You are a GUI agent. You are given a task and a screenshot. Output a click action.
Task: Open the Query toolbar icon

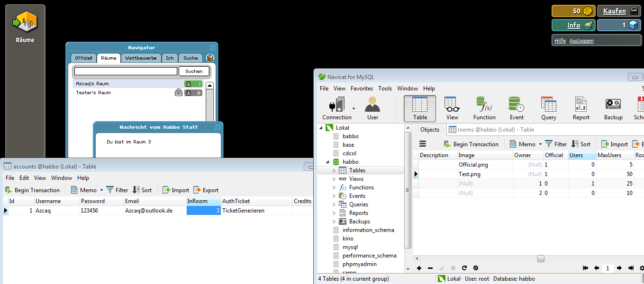coord(549,108)
